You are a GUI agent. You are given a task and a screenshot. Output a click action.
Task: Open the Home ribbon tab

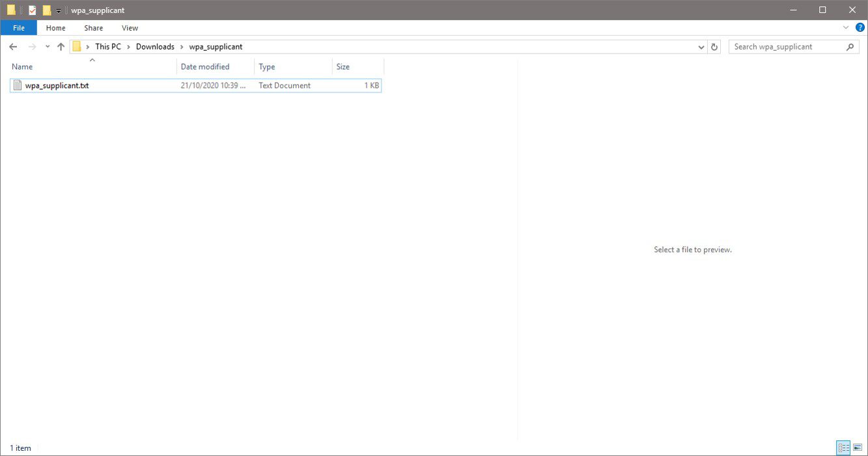(x=55, y=28)
